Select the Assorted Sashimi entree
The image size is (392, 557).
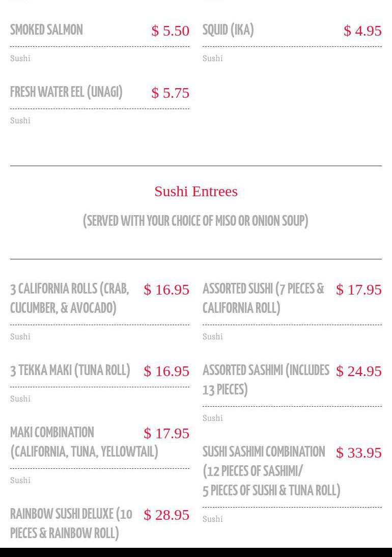(x=266, y=380)
